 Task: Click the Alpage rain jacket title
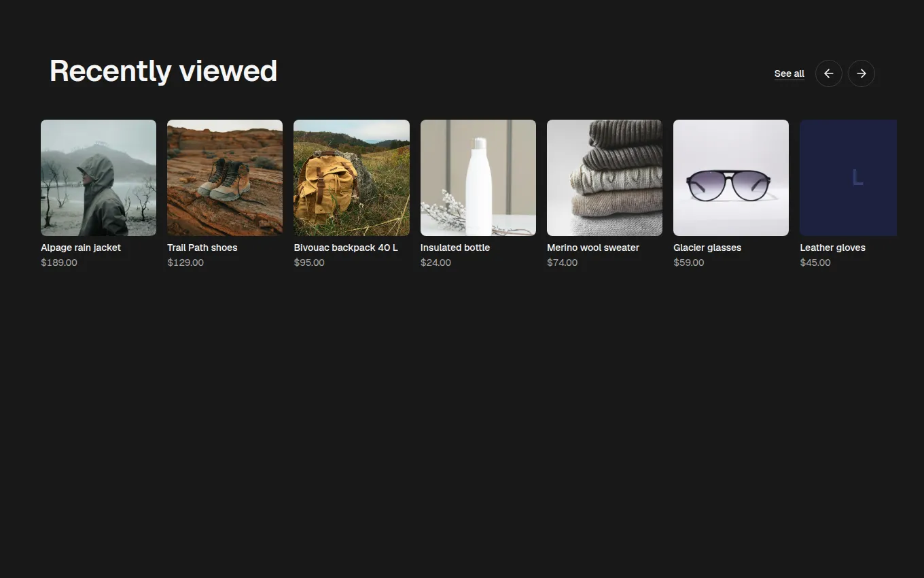click(81, 248)
